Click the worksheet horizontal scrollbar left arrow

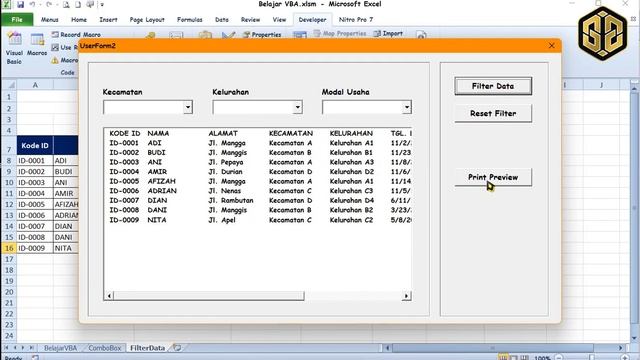387,348
